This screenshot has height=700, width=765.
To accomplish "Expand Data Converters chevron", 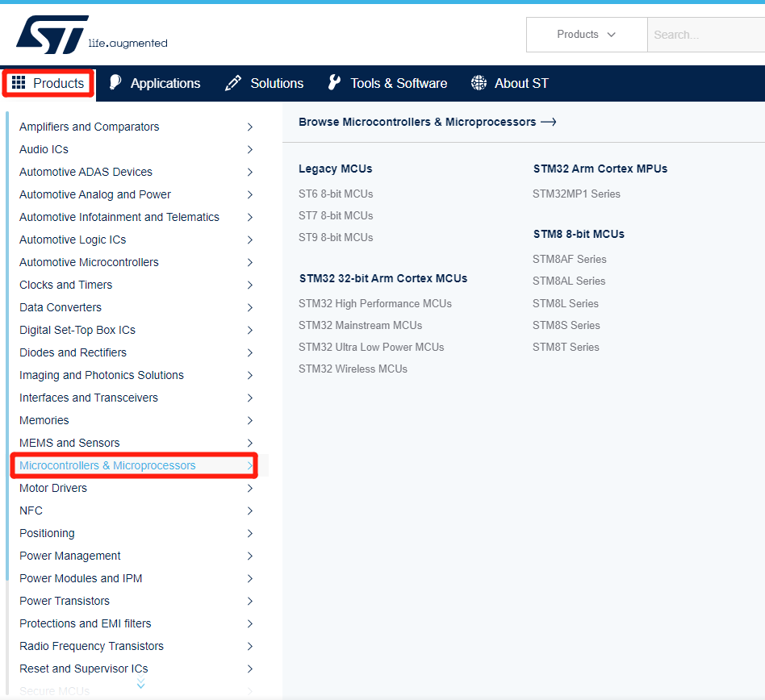I will point(250,307).
